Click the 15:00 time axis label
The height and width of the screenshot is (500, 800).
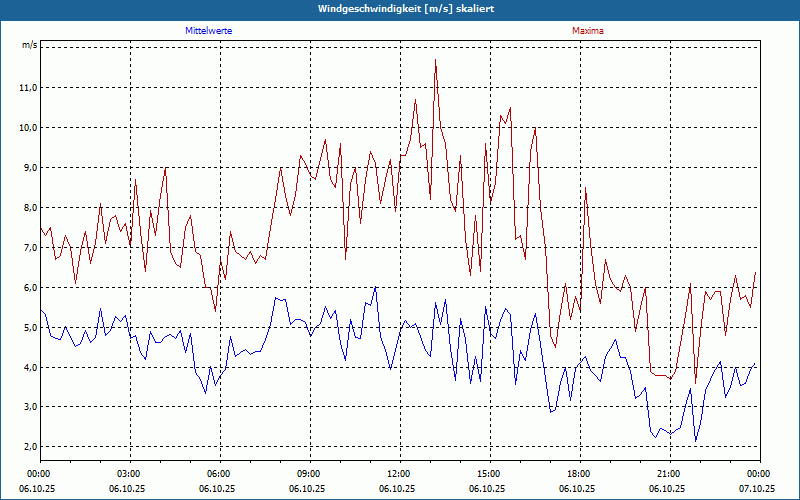tap(490, 474)
